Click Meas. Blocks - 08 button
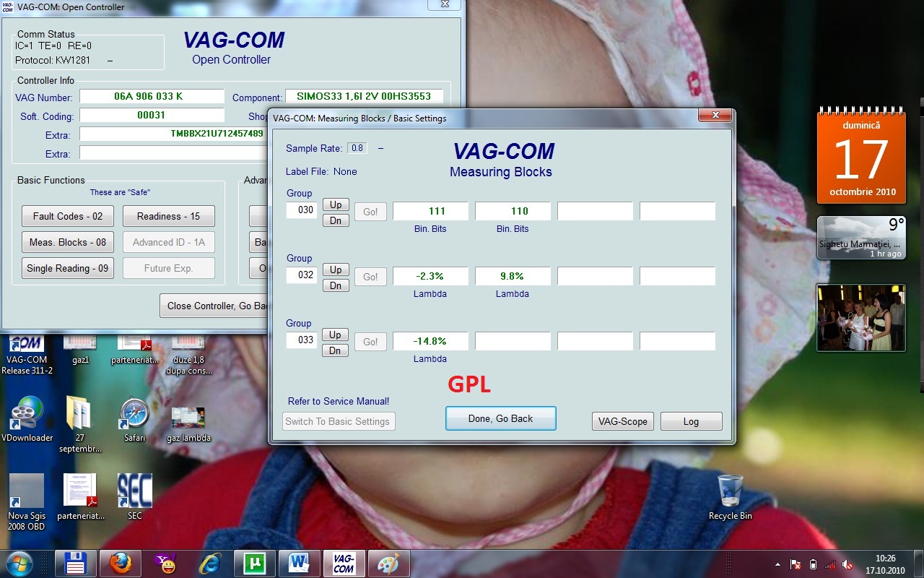924x578 pixels. click(x=68, y=242)
